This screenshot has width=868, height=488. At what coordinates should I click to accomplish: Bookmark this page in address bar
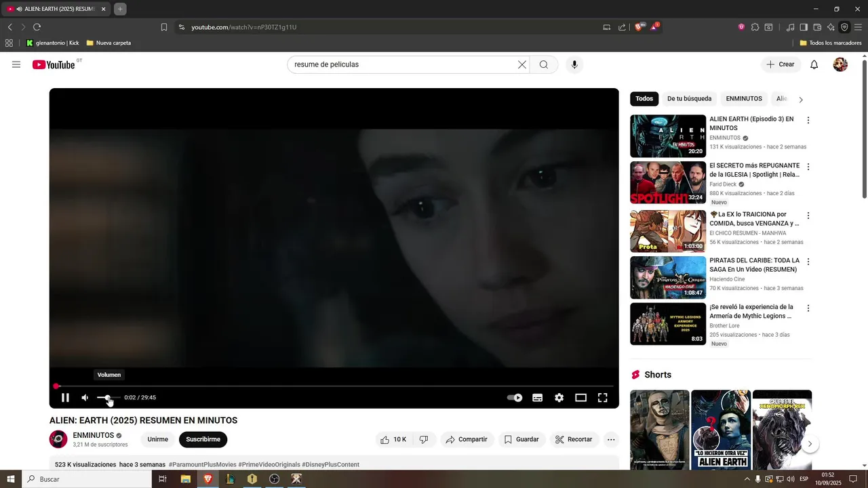tap(164, 27)
